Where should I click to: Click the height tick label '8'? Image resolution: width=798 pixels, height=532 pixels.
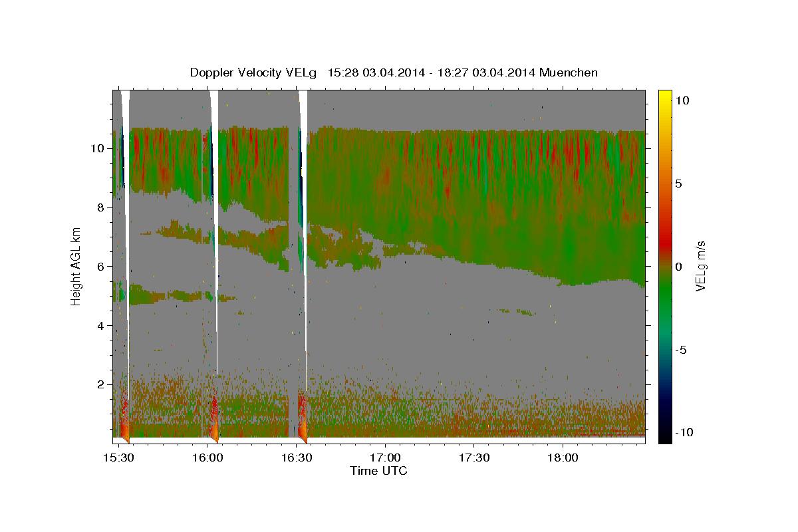point(102,207)
